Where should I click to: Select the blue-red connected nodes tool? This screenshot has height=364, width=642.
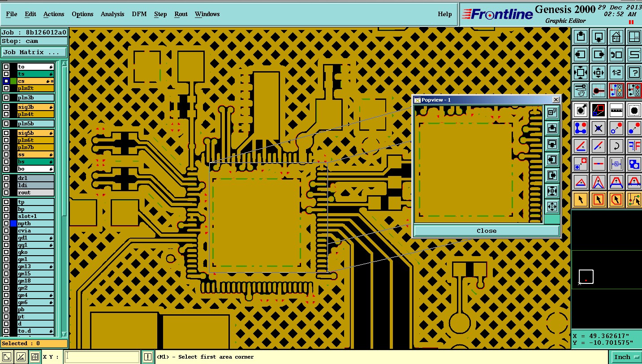[581, 128]
